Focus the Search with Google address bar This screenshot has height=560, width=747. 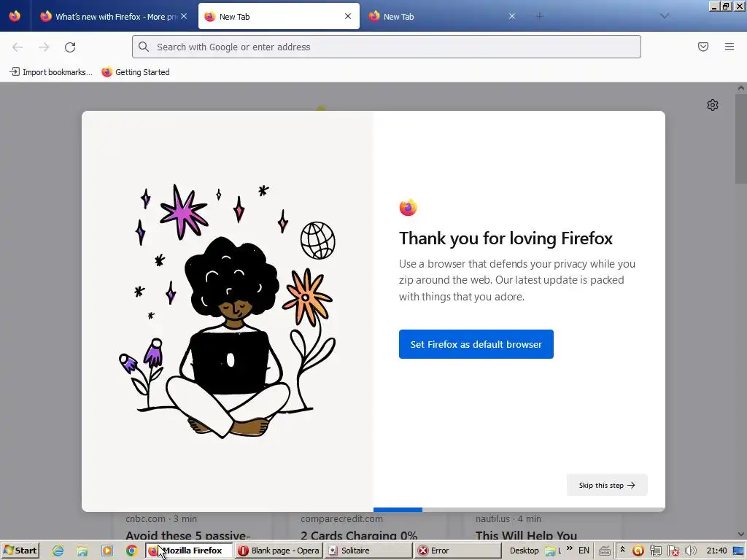387,47
